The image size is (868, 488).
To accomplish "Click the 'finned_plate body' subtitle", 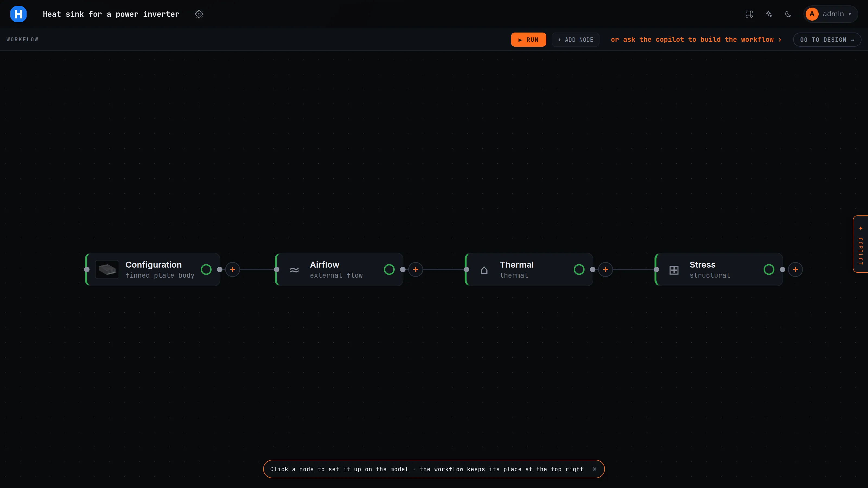I will click(160, 275).
